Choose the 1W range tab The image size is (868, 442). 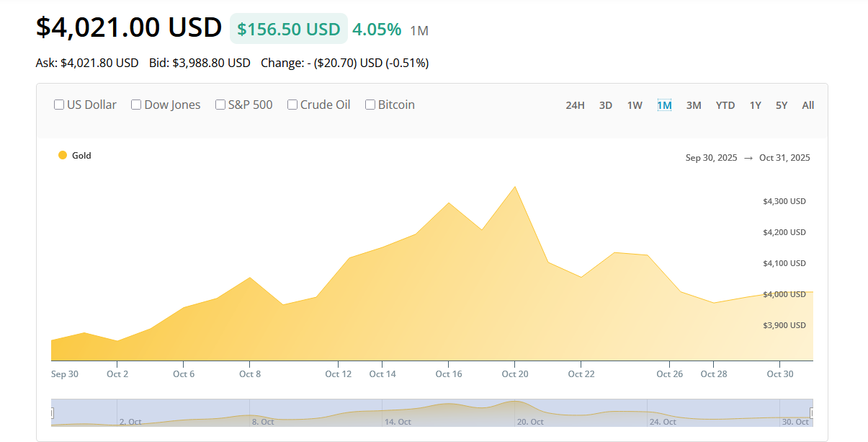(x=635, y=105)
